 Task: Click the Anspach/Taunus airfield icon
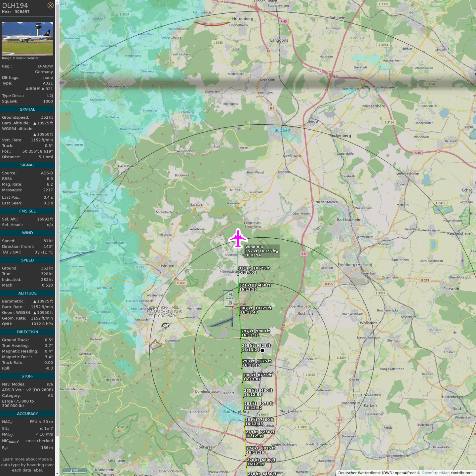165,326
